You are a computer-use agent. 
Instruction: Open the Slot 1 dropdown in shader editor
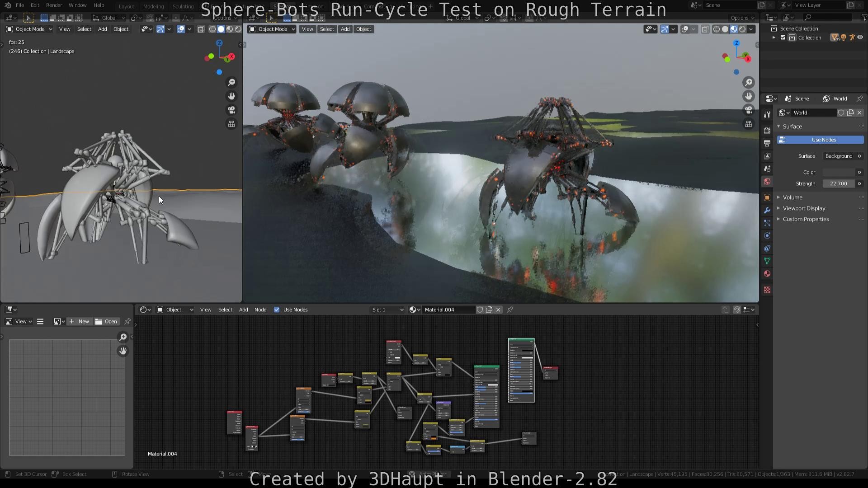click(387, 310)
